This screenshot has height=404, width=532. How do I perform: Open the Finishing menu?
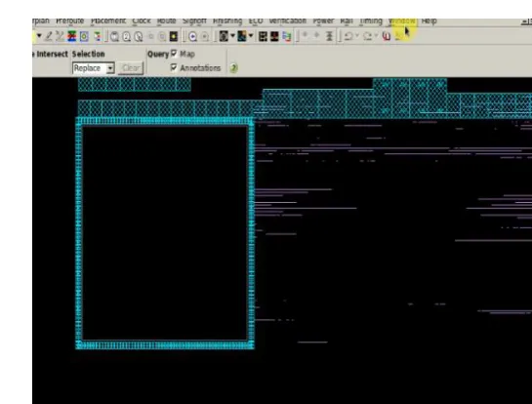[227, 21]
